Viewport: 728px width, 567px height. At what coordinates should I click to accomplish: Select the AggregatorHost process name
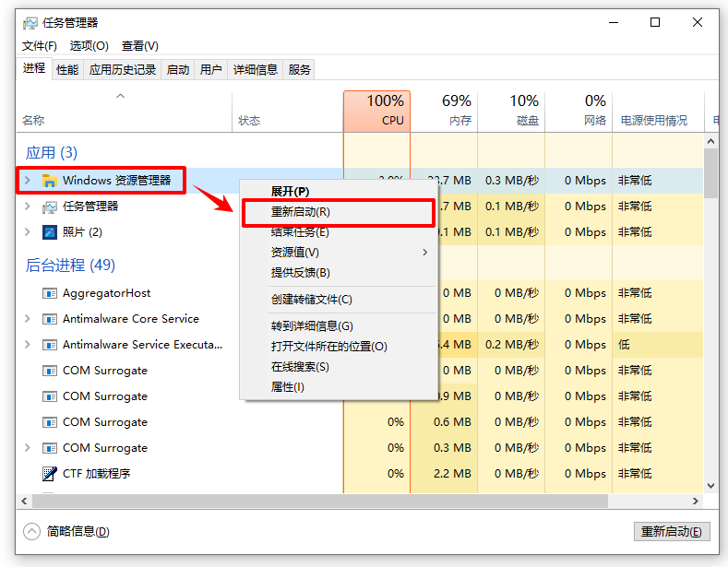106,293
